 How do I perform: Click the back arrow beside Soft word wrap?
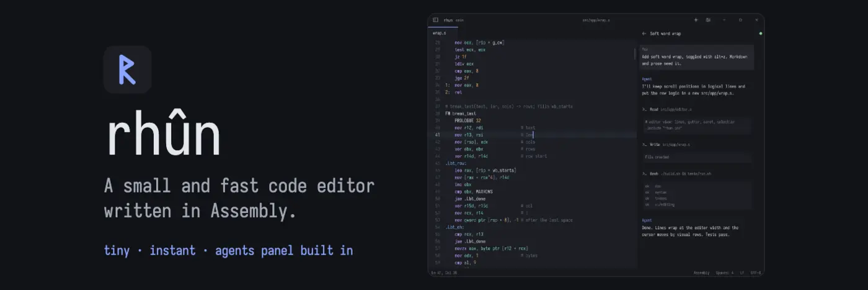[644, 34]
